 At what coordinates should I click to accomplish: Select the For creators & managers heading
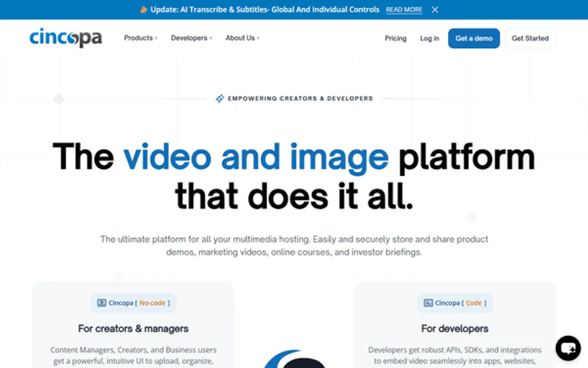click(x=133, y=329)
